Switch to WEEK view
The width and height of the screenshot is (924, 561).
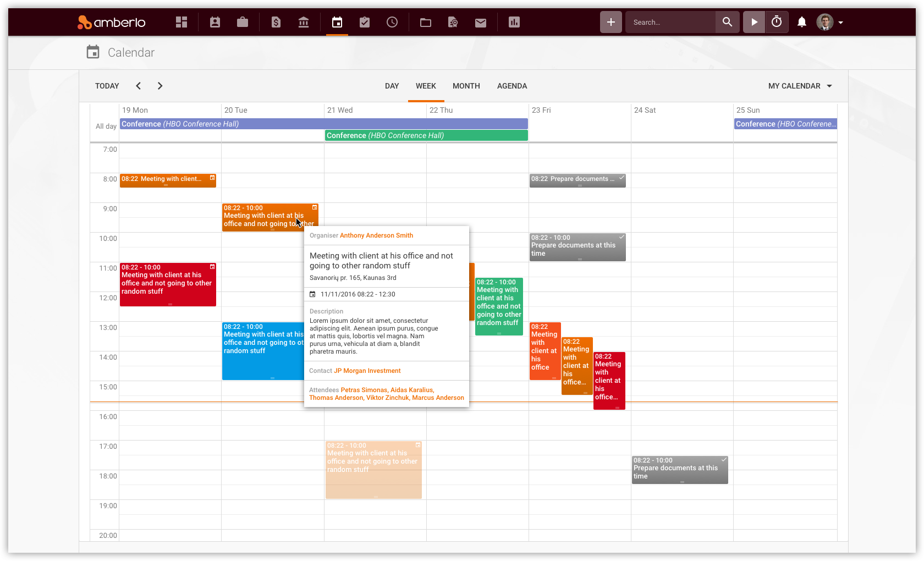coord(426,86)
